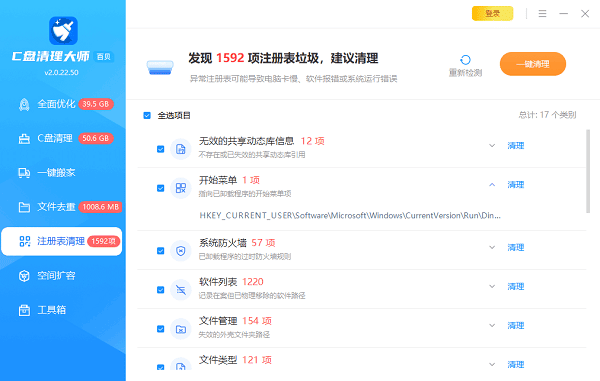
Task: Click the 总计: 17 个类别 text
Action: pos(547,115)
